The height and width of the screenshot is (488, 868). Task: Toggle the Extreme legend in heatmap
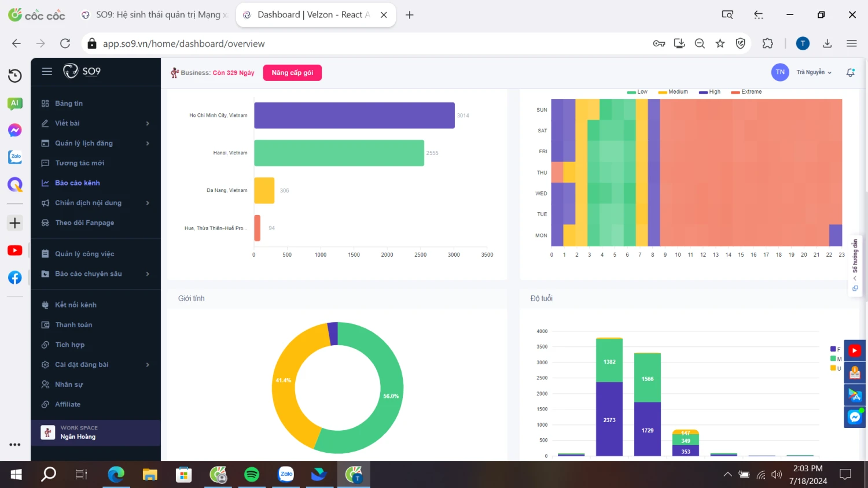[746, 92]
